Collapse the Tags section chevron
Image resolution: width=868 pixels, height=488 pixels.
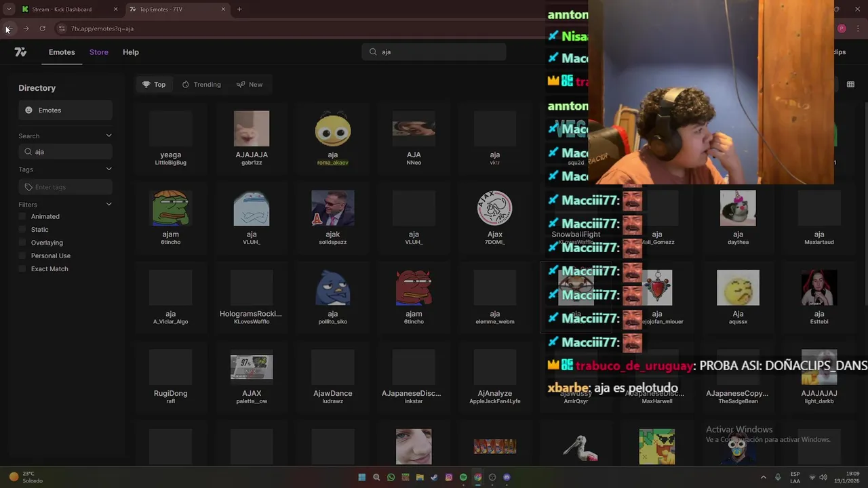tap(108, 169)
